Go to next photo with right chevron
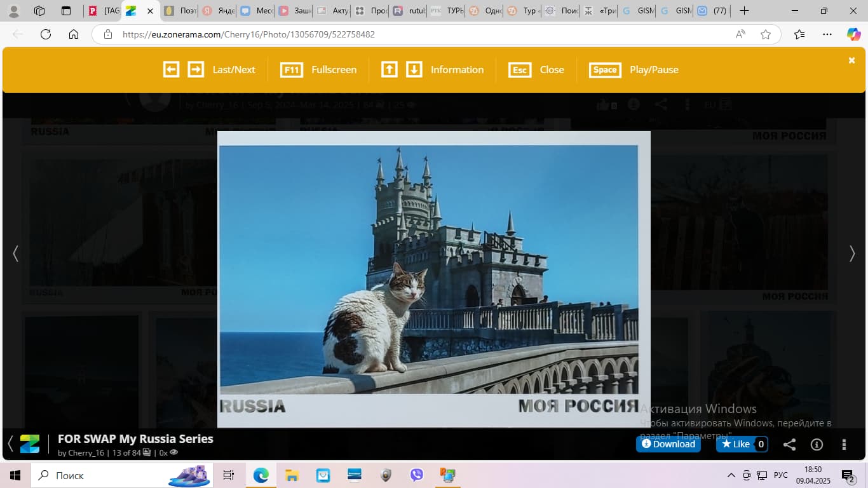 coord(852,254)
